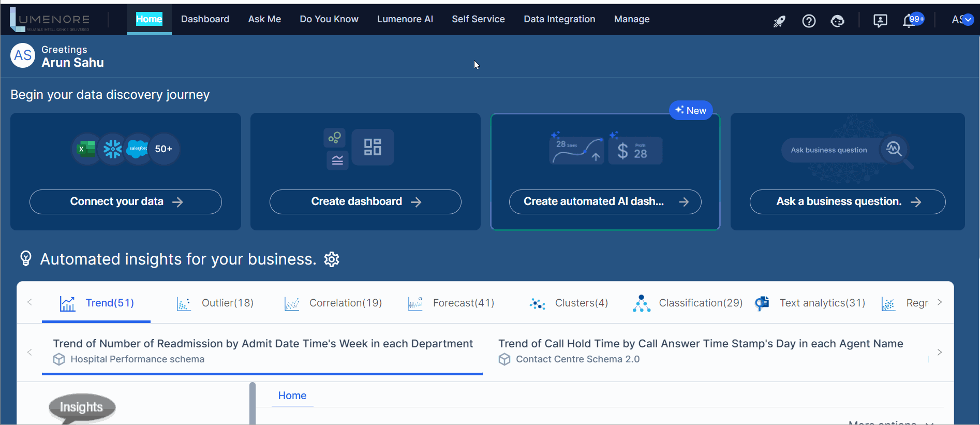The width and height of the screenshot is (980, 425).
Task: Click the rocket icon in top bar
Action: point(779,21)
